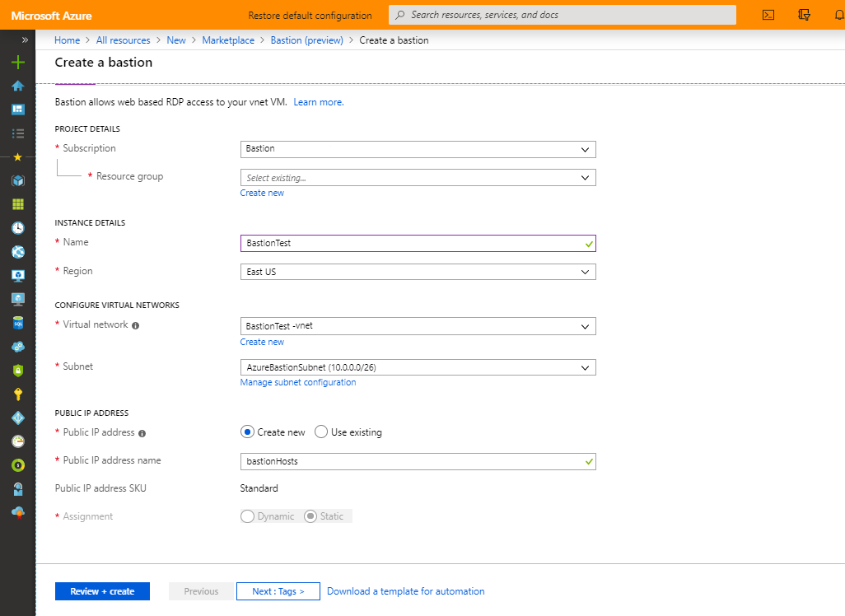Open Key vaults yellow key icon
Image resolution: width=845 pixels, height=616 pixels.
click(x=18, y=394)
